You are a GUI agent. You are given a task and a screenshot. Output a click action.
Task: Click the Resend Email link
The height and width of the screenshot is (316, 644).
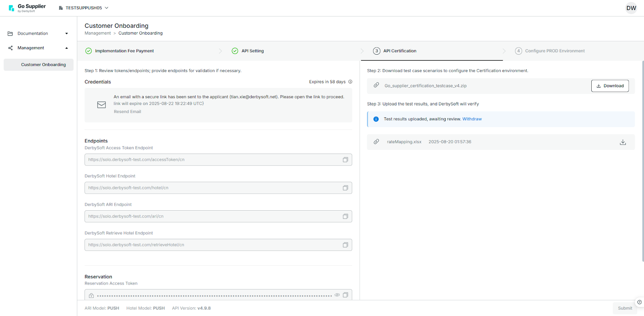pyautogui.click(x=127, y=112)
